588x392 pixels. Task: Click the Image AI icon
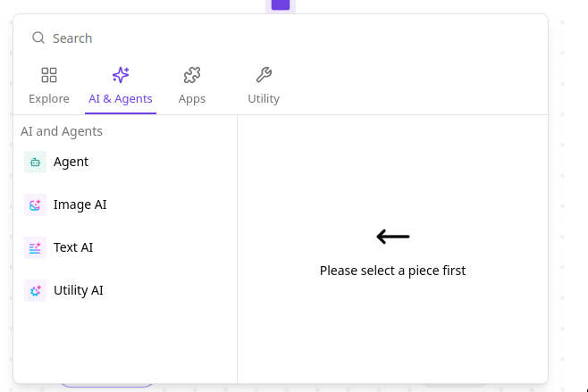pyautogui.click(x=35, y=205)
